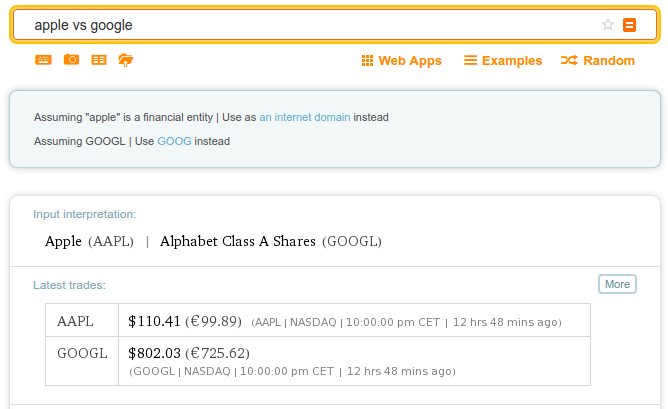Click the Random shuffle link

(x=598, y=60)
